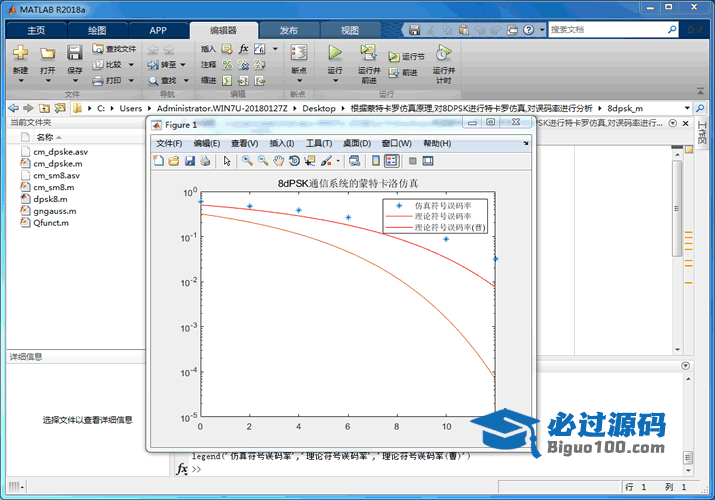Activate the Zoom In tool in Figure 1

tap(247, 161)
